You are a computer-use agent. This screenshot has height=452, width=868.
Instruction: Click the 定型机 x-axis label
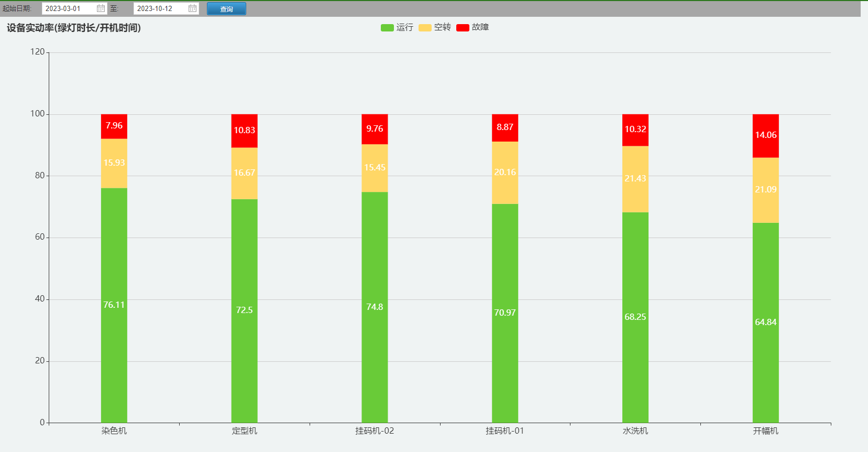[x=245, y=431]
